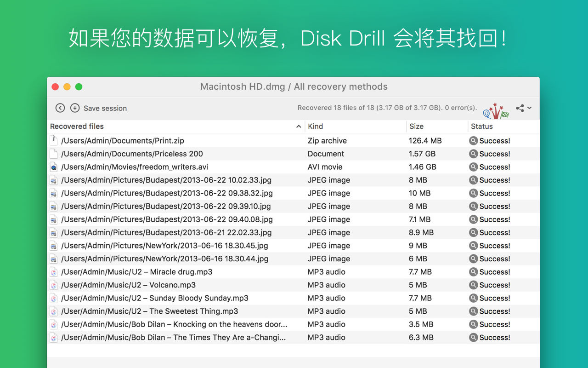
Task: Click the AVI movie kind cell
Action: [325, 167]
